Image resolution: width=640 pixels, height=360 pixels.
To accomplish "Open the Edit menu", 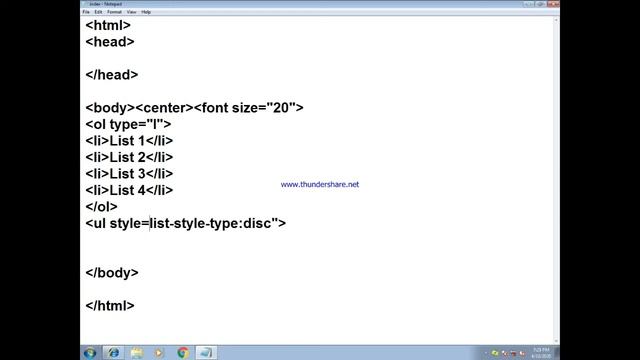I will 98,12.
